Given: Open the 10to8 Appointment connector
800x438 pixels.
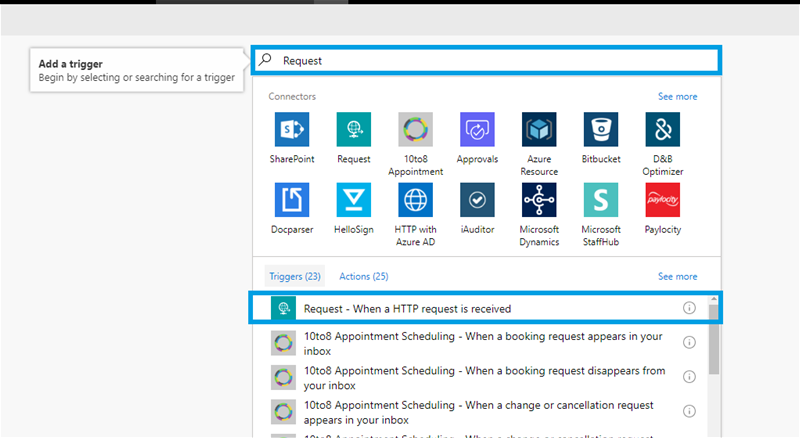Looking at the screenshot, I should click(x=415, y=130).
